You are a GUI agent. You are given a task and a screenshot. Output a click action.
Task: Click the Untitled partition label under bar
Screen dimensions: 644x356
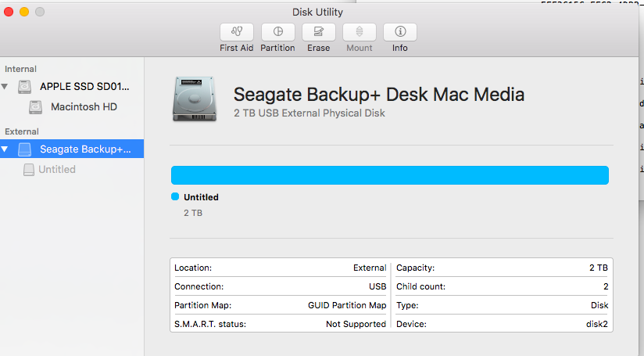click(201, 197)
